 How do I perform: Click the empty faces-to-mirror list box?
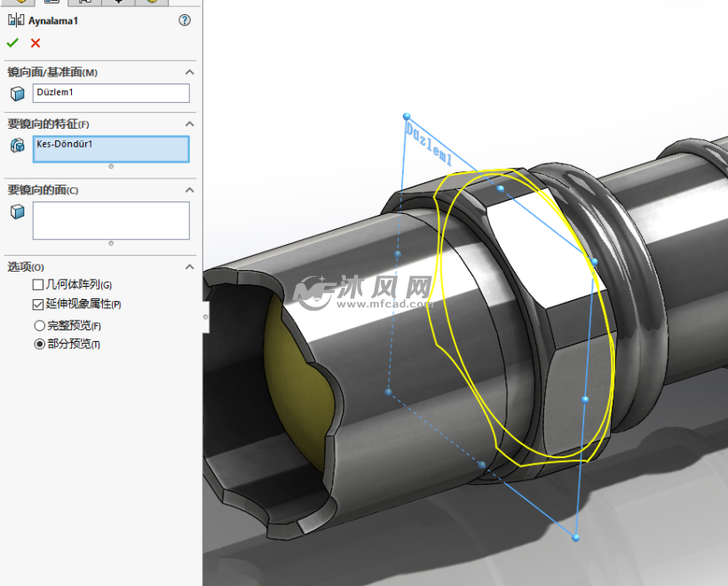pyautogui.click(x=111, y=220)
